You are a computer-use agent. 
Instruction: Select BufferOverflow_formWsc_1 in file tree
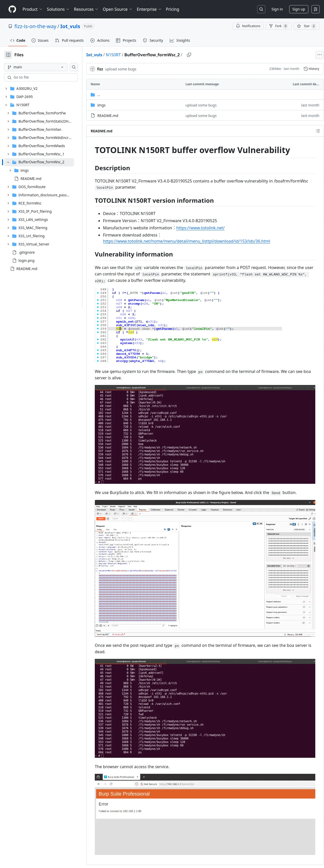point(41,154)
